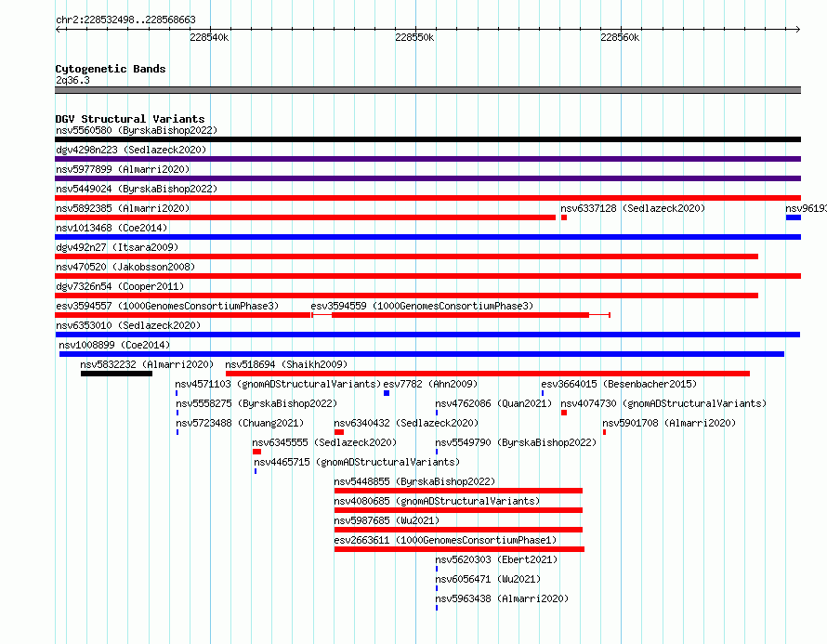Click the red bar under esv2663611
The height and width of the screenshot is (644, 827).
[x=459, y=549]
